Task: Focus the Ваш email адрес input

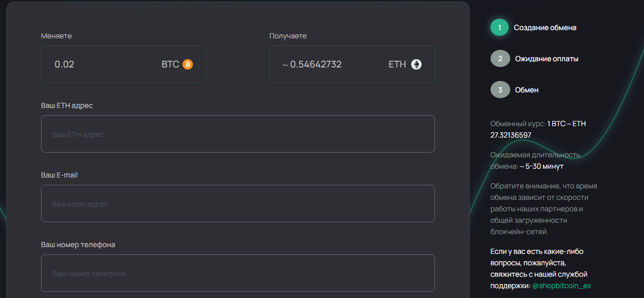Action: 238,204
